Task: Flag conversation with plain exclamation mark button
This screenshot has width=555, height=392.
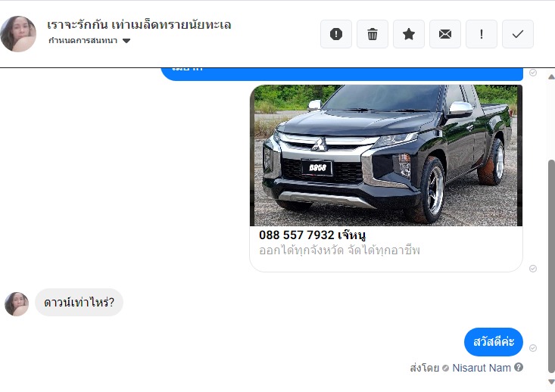Action: click(x=482, y=34)
